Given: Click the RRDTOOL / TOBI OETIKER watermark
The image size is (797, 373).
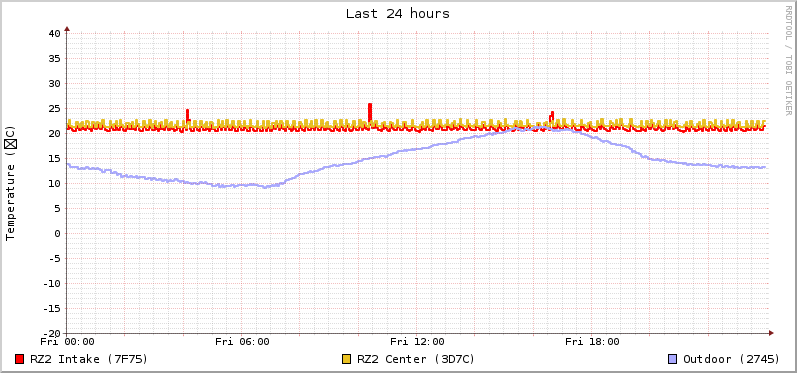Looking at the screenshot, I should (788, 60).
